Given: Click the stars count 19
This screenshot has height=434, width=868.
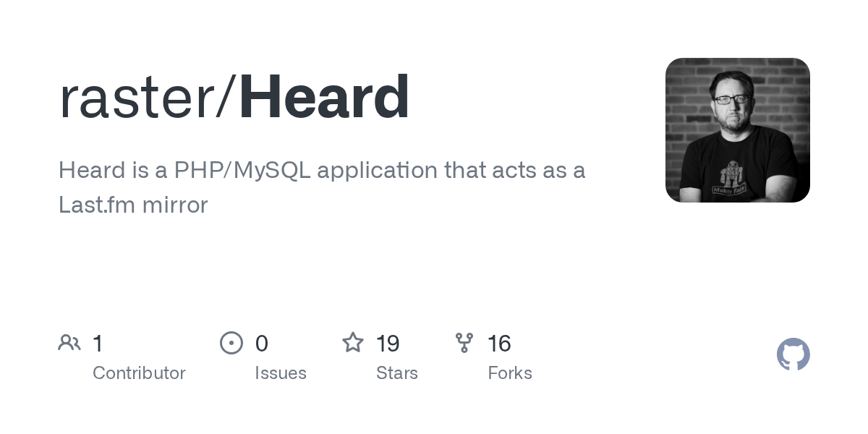Looking at the screenshot, I should [x=388, y=344].
